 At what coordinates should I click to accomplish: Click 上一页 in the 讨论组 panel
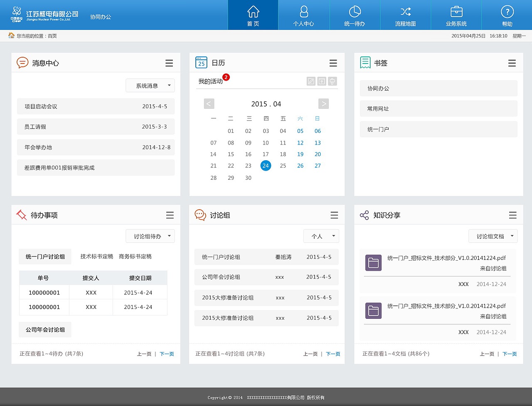pyautogui.click(x=310, y=354)
